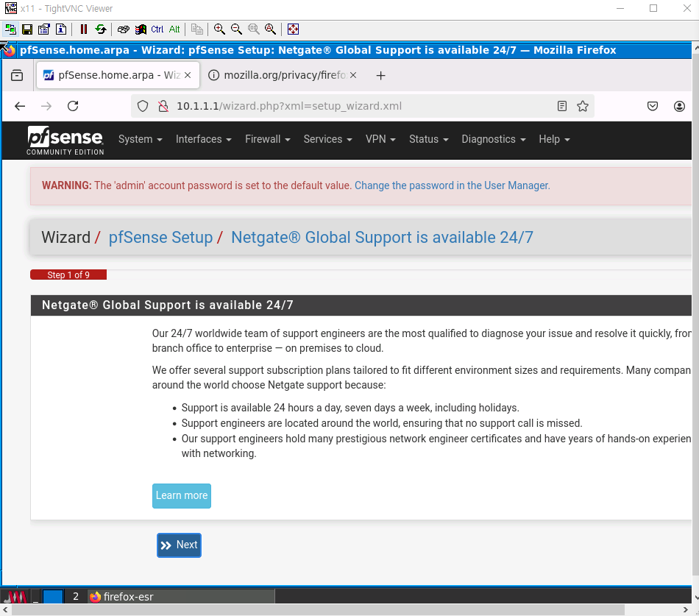
Task: Switch to the pfSense.home.arpa tab
Action: pyautogui.click(x=118, y=75)
